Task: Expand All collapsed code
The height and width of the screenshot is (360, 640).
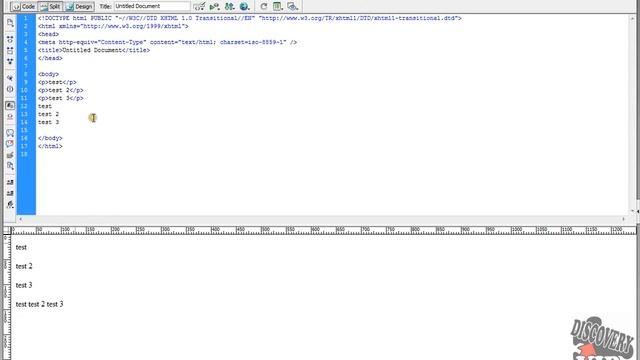Action: [x=10, y=62]
